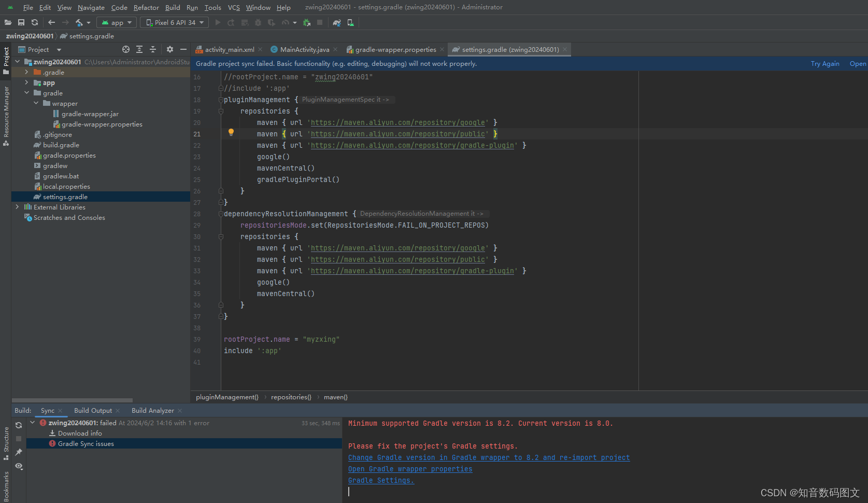Open the Device Manager from the toolbar
Image resolution: width=868 pixels, height=503 pixels.
tap(350, 22)
